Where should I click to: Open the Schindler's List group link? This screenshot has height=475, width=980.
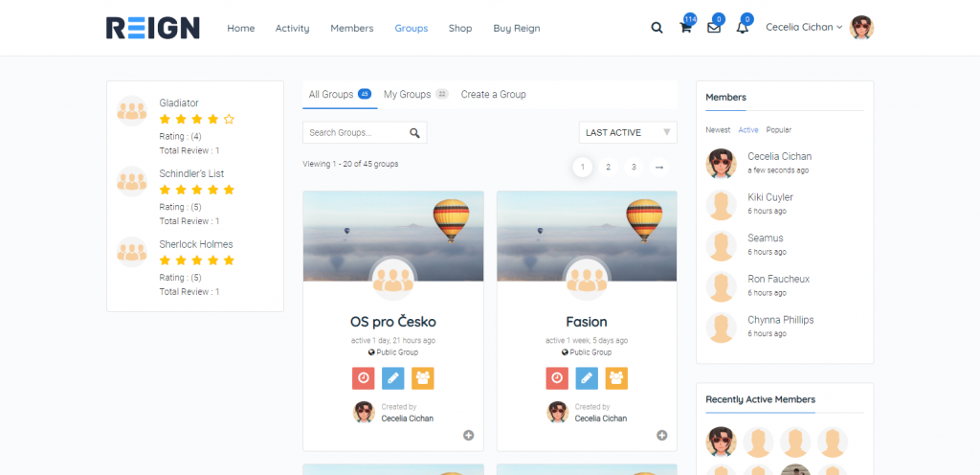click(191, 173)
